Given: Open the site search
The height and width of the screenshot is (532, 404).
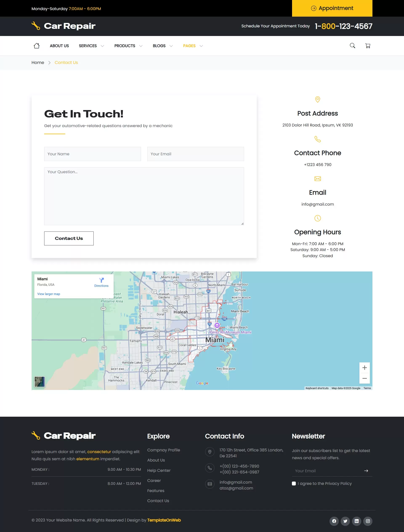Looking at the screenshot, I should [352, 46].
